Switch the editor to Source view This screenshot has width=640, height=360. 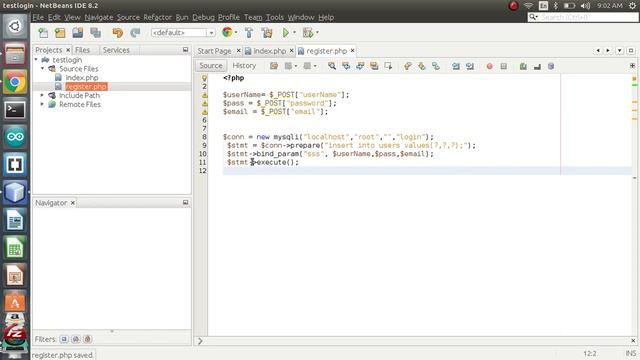point(211,66)
